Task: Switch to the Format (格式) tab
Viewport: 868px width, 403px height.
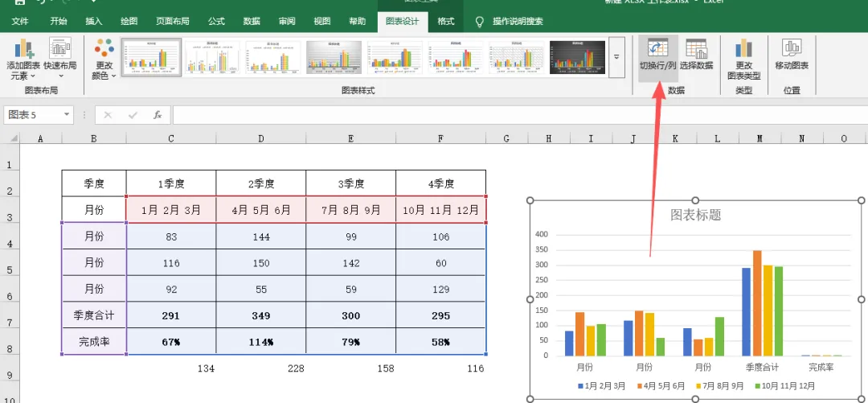Action: click(x=446, y=22)
